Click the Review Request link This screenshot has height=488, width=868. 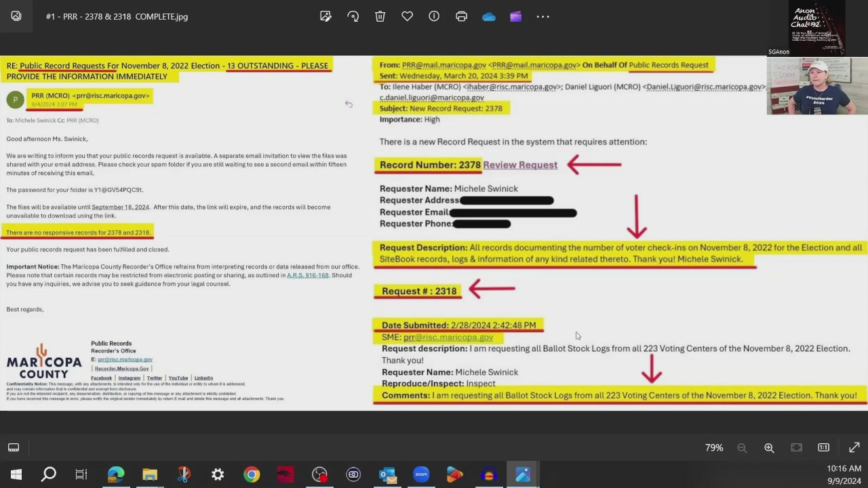click(520, 165)
